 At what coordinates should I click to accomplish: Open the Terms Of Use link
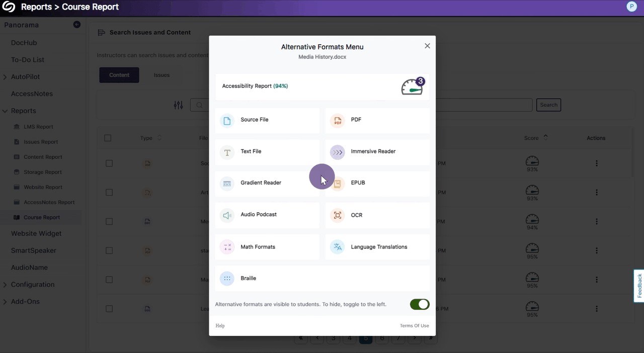coord(414,326)
